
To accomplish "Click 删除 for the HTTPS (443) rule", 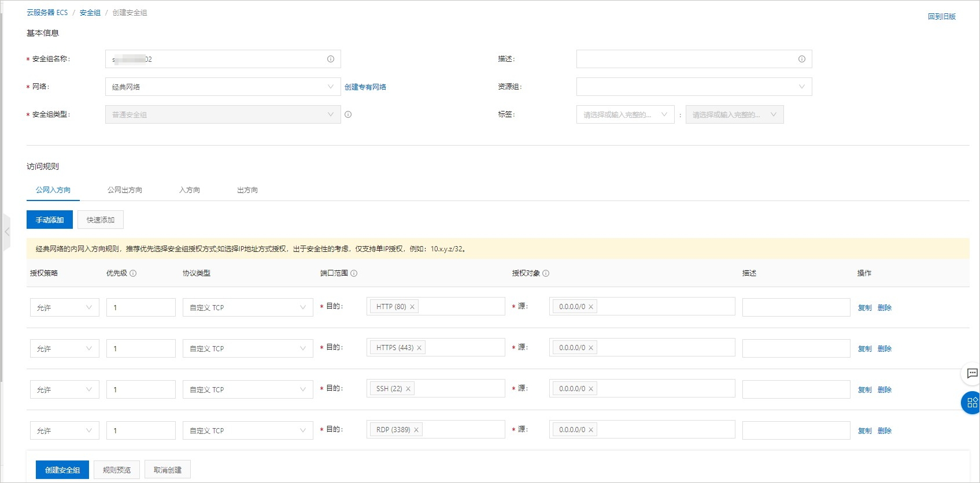I will (x=884, y=348).
